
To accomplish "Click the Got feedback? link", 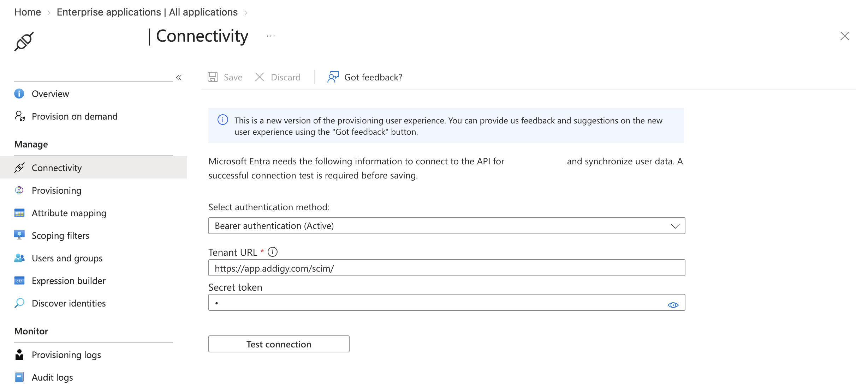I will 373,77.
